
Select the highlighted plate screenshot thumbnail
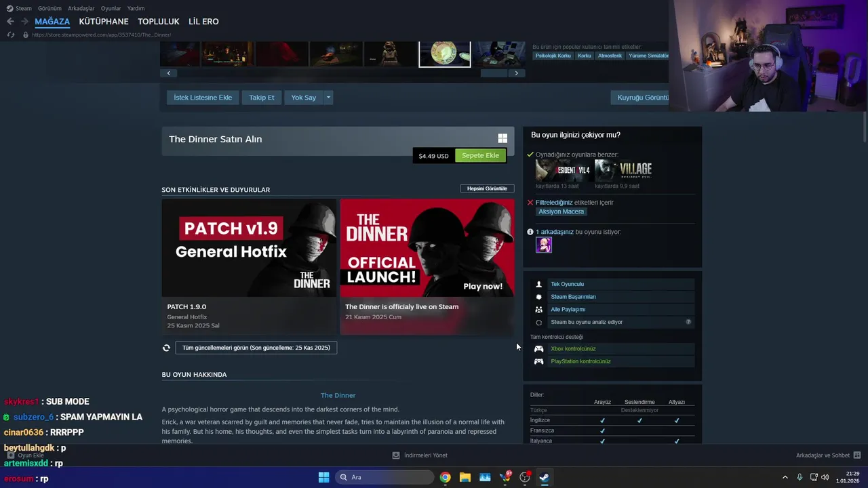(445, 54)
